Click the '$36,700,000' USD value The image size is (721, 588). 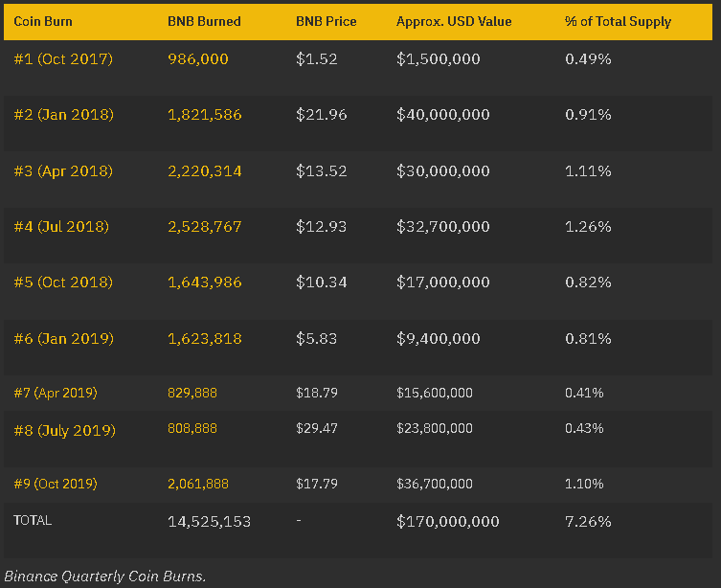point(435,485)
